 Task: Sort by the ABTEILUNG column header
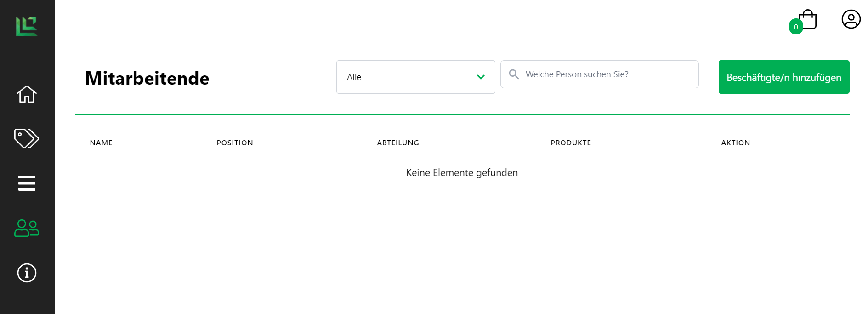[398, 143]
